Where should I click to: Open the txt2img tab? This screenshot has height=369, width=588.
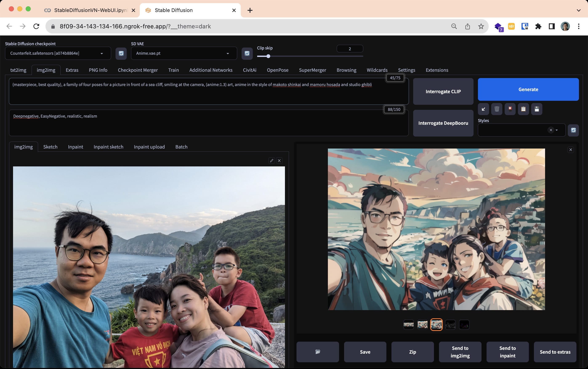click(x=18, y=70)
